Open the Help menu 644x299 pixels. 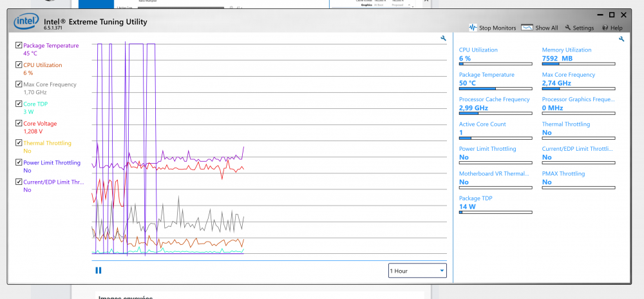(x=612, y=28)
